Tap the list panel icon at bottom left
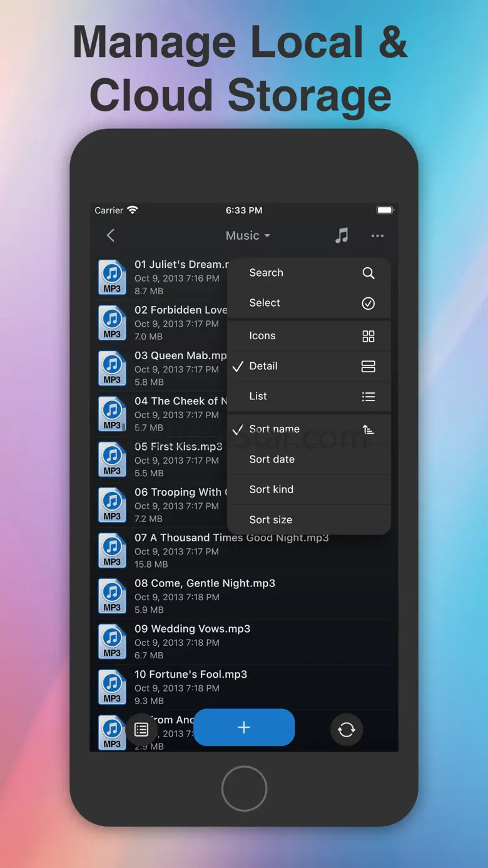 [141, 729]
